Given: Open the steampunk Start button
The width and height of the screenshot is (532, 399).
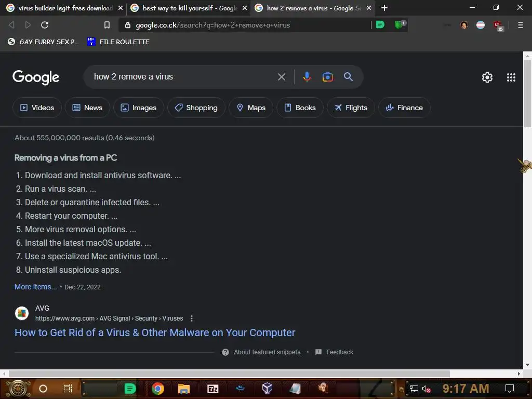Looking at the screenshot, I should tap(18, 389).
